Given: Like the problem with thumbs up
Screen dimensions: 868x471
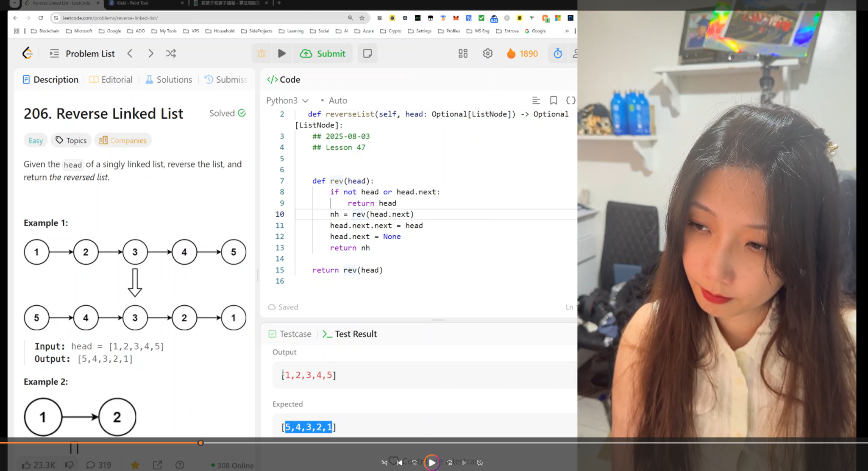Looking at the screenshot, I should point(39,465).
